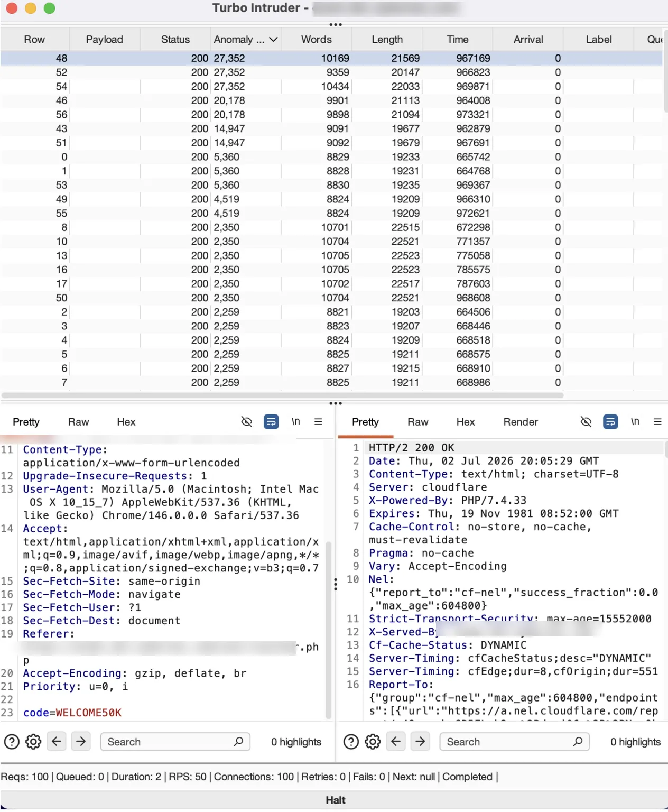This screenshot has height=812, width=668.
Task: Select result row 53
Action: click(331, 185)
